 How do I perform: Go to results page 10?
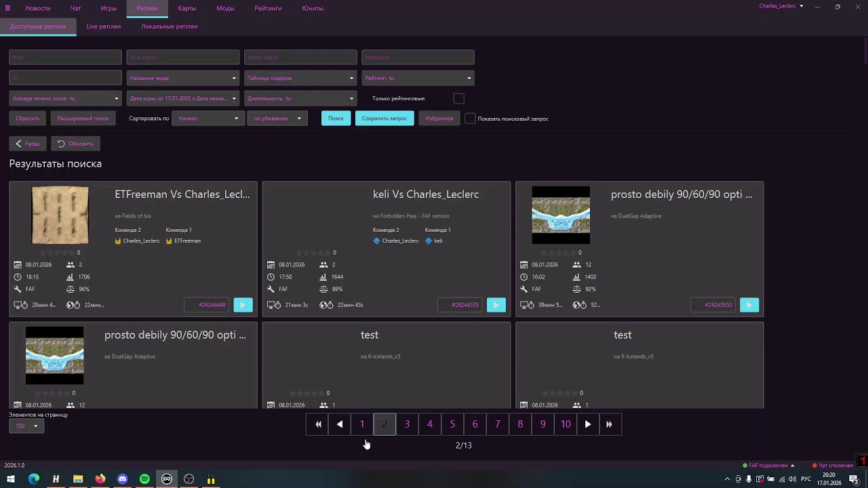click(x=566, y=424)
